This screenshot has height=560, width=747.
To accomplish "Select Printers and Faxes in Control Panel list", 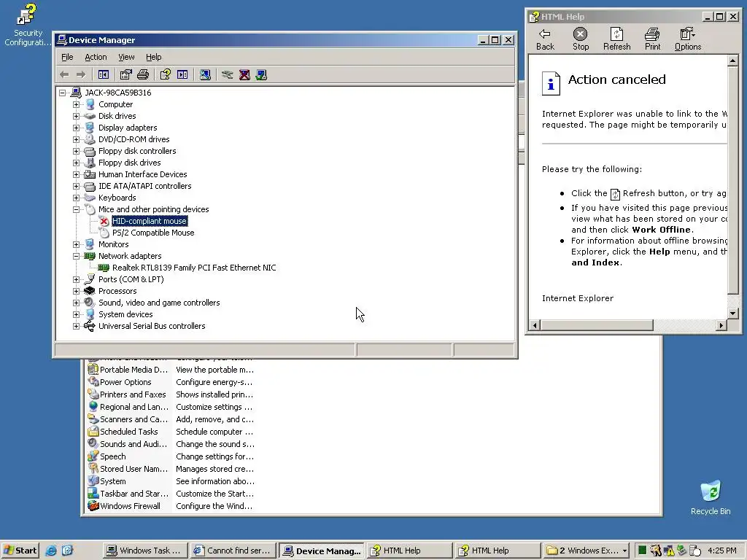I will pyautogui.click(x=133, y=394).
